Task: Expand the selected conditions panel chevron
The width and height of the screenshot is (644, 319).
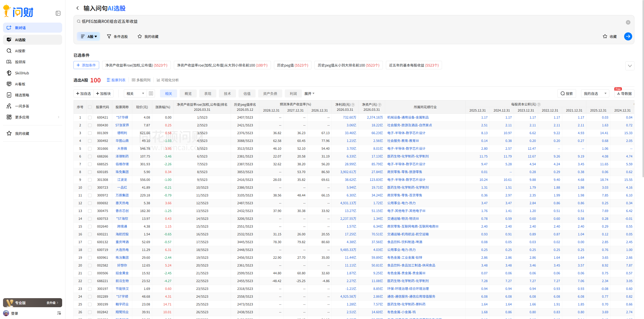Action: click(x=630, y=66)
